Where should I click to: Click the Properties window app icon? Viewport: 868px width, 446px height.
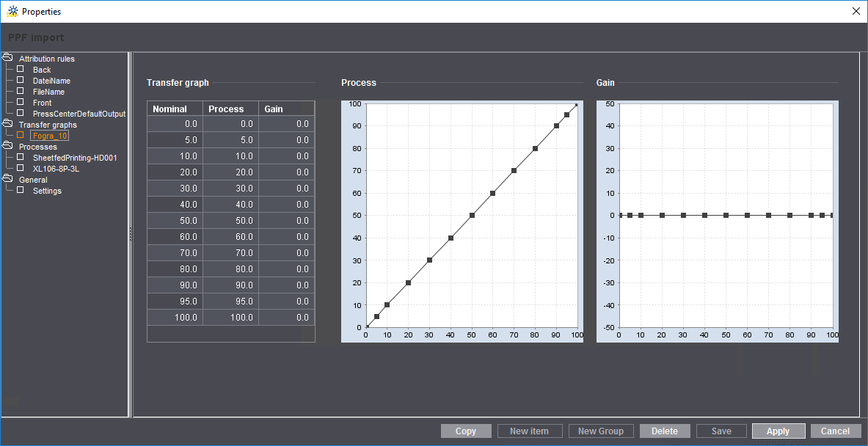coord(12,11)
